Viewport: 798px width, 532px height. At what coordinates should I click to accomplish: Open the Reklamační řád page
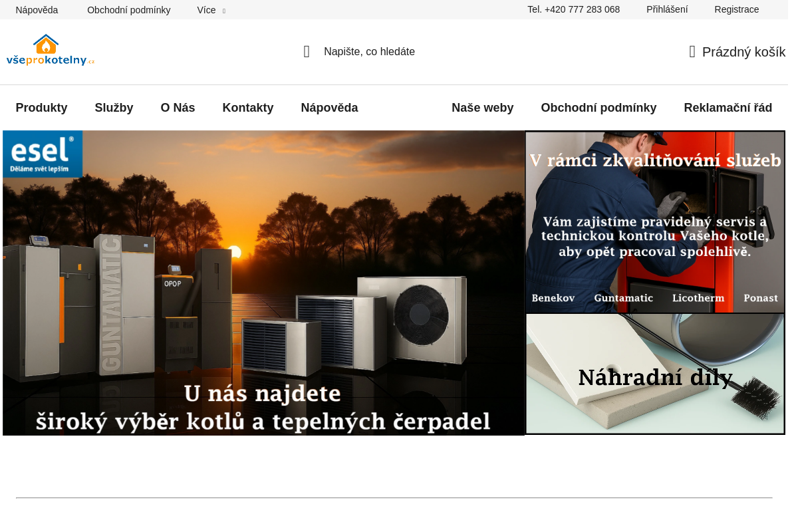coord(728,107)
